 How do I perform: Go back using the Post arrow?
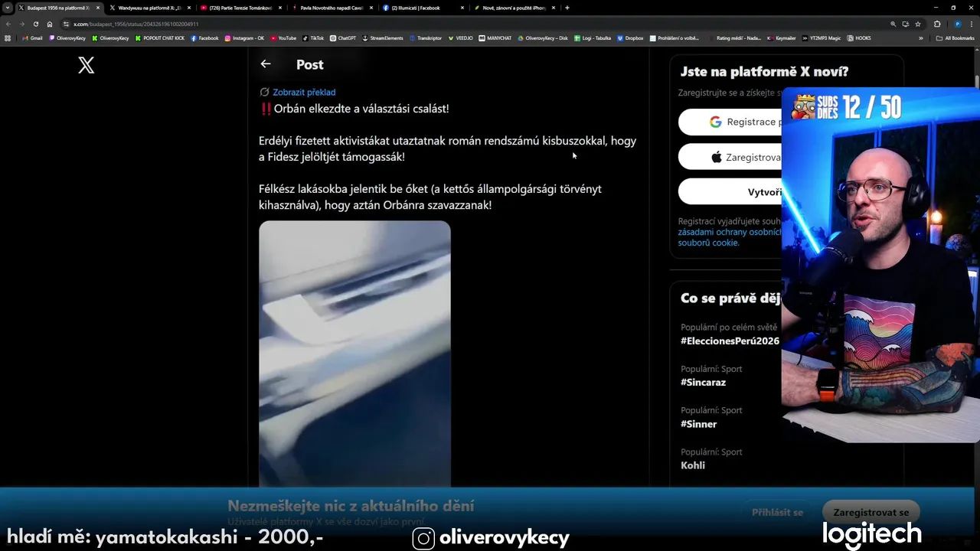(266, 64)
